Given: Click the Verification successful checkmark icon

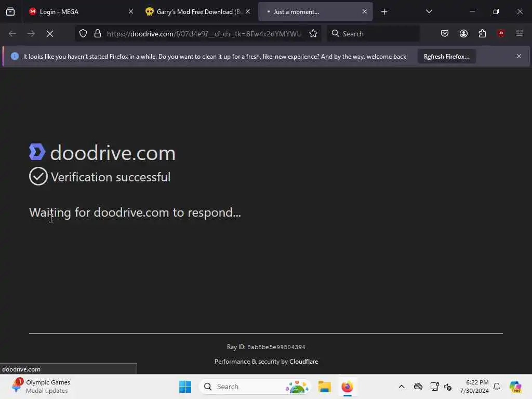Looking at the screenshot, I should tap(38, 176).
